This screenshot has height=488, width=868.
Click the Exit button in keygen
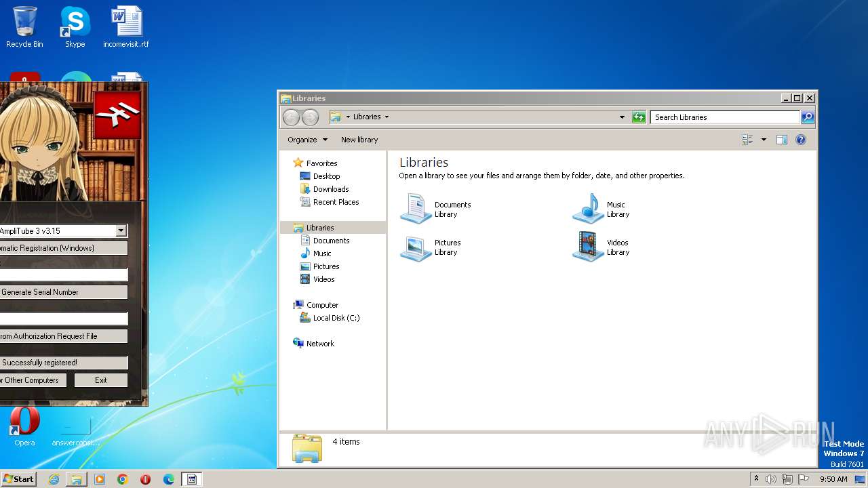click(101, 380)
